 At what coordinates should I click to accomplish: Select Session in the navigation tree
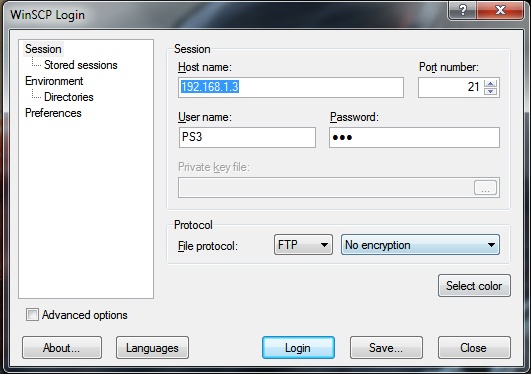point(43,49)
